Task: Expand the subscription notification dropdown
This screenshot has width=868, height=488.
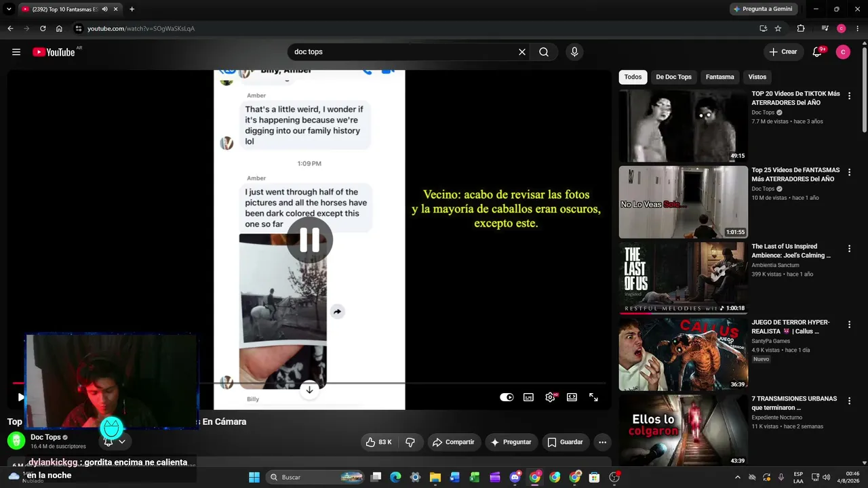Action: pyautogui.click(x=121, y=441)
